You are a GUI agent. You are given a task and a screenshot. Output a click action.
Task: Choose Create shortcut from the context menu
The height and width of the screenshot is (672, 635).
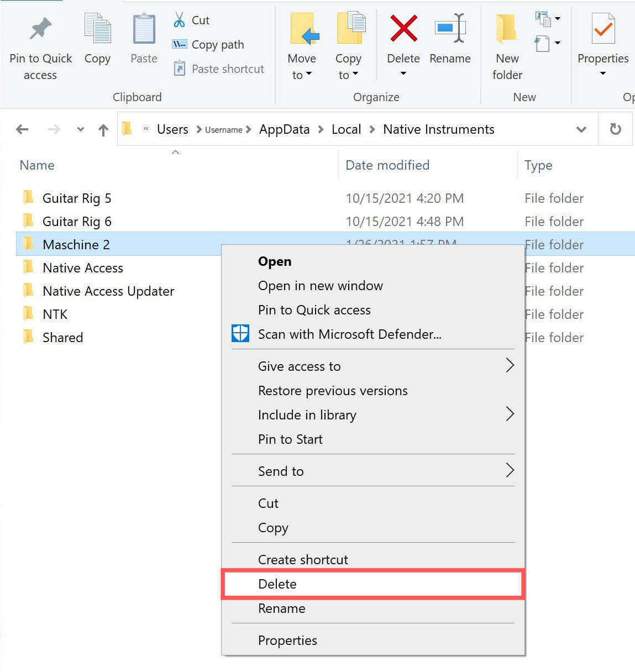(303, 560)
